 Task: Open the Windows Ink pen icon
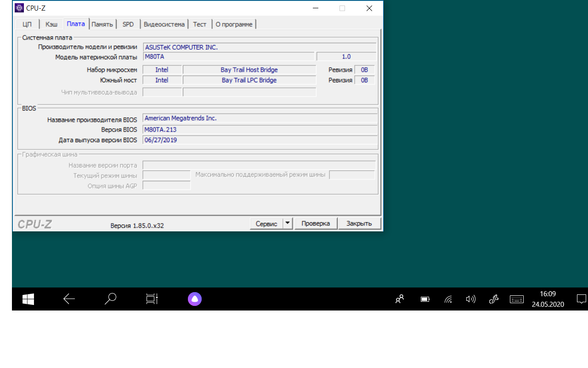click(494, 299)
